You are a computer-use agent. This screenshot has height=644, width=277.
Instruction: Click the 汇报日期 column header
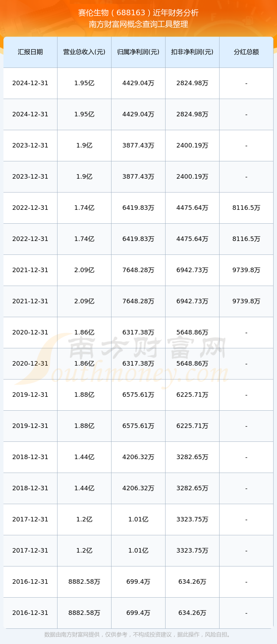point(30,52)
